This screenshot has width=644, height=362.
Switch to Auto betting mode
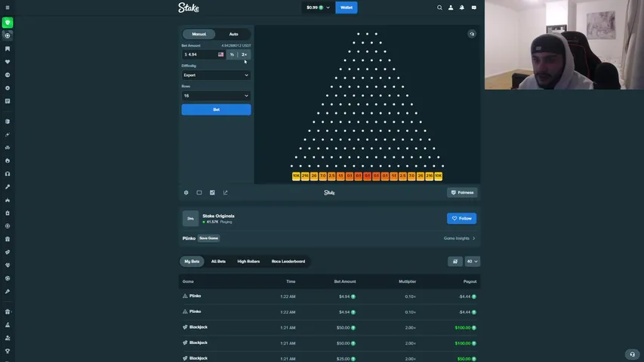tap(234, 34)
